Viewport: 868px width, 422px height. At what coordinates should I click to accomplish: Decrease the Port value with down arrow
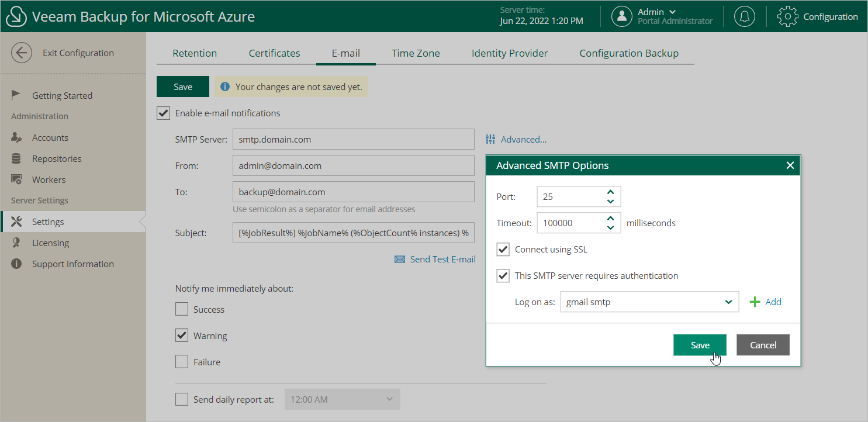pos(610,202)
